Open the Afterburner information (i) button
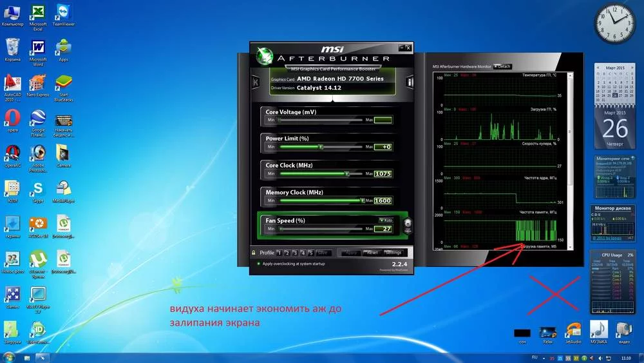This screenshot has width=644, height=363. point(410,82)
